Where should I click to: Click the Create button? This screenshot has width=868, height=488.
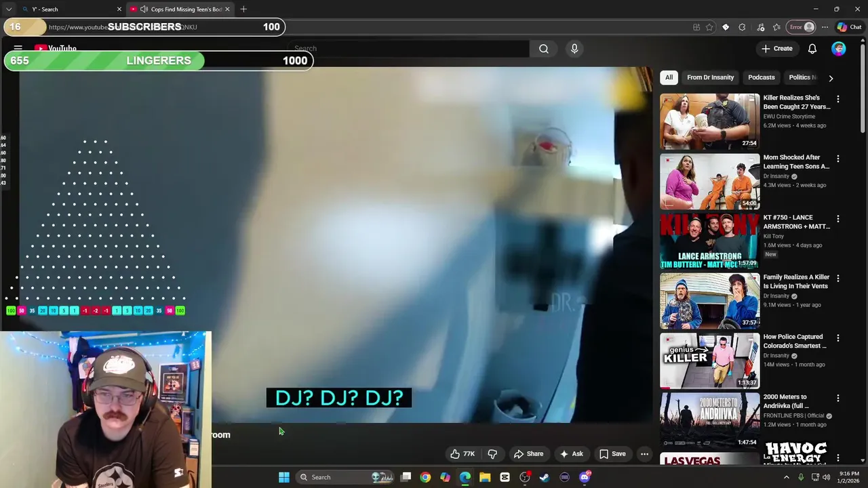(x=776, y=49)
